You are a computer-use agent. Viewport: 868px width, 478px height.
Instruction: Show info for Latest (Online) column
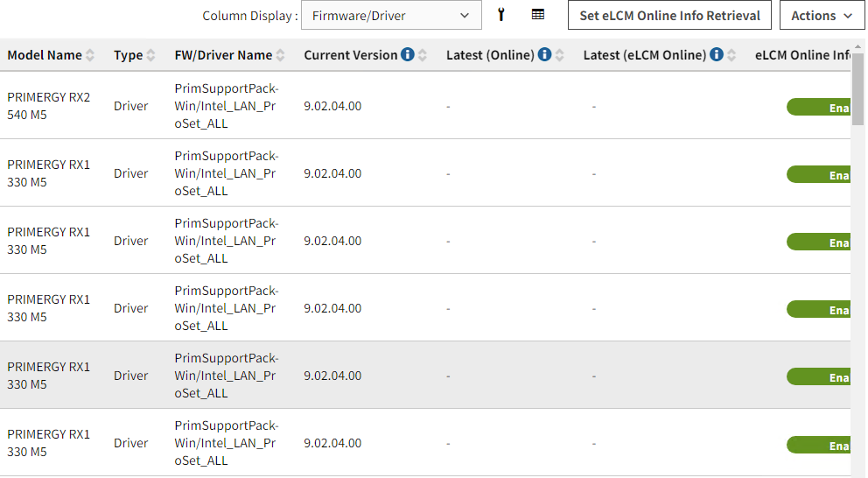[545, 54]
